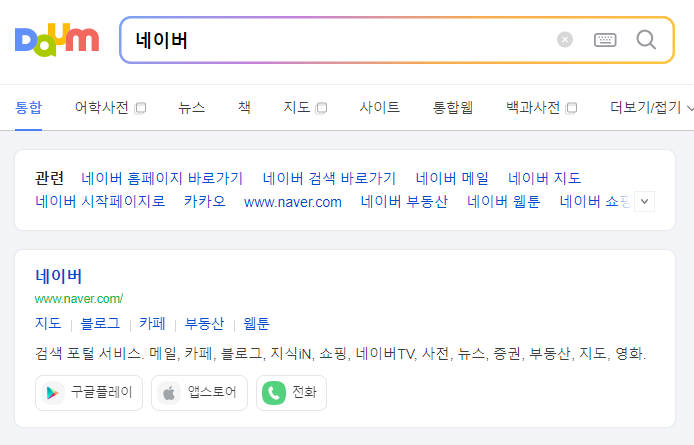Viewport: 694px width, 445px height.
Task: Go to the 책 tab
Action: click(244, 108)
